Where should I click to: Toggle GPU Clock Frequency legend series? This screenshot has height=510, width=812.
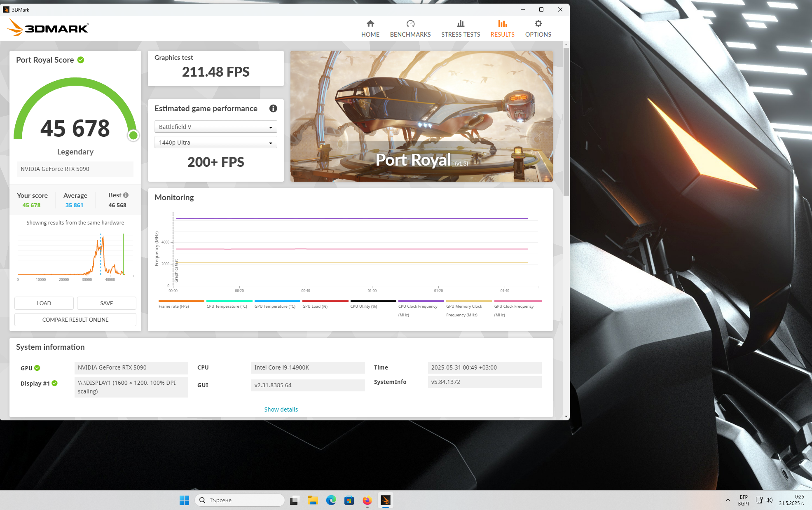pos(517,309)
